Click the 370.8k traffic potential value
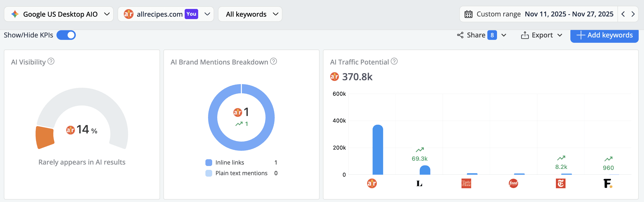 click(357, 77)
